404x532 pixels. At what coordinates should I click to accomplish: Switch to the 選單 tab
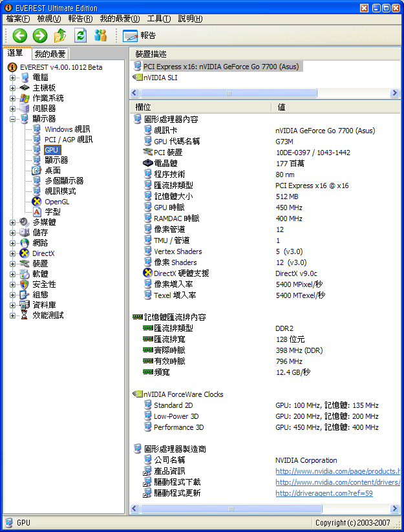tap(16, 53)
